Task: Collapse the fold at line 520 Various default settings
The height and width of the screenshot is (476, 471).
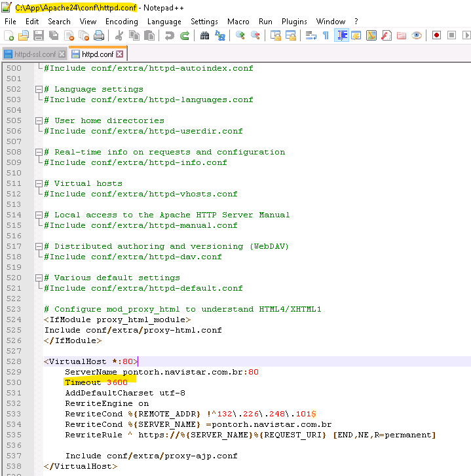Action: point(39,278)
